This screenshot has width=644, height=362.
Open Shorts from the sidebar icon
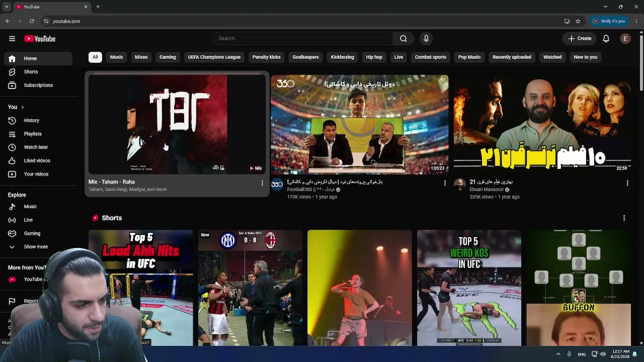[12, 72]
